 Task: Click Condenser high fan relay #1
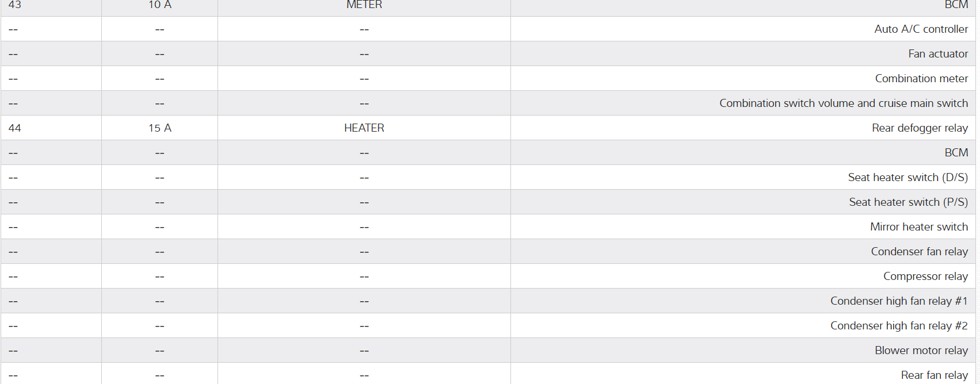click(x=898, y=301)
